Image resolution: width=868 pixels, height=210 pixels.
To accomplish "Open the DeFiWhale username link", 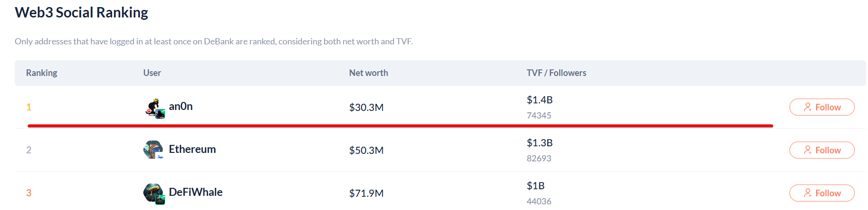I will coord(195,193).
